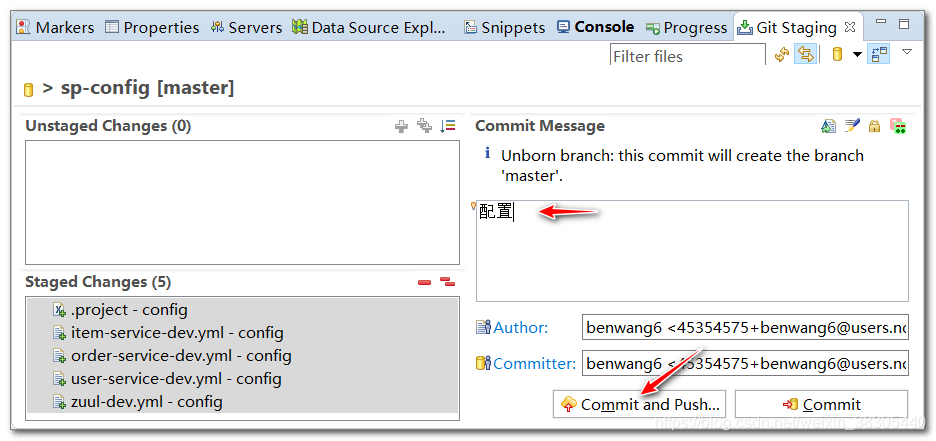936x441 pixels.
Task: Open the Git Staging view menu
Action: coord(907,52)
